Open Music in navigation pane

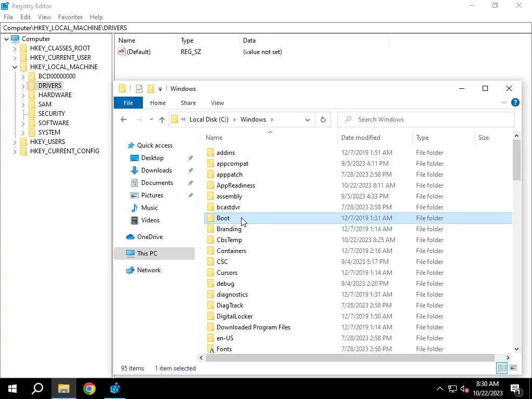tap(149, 208)
